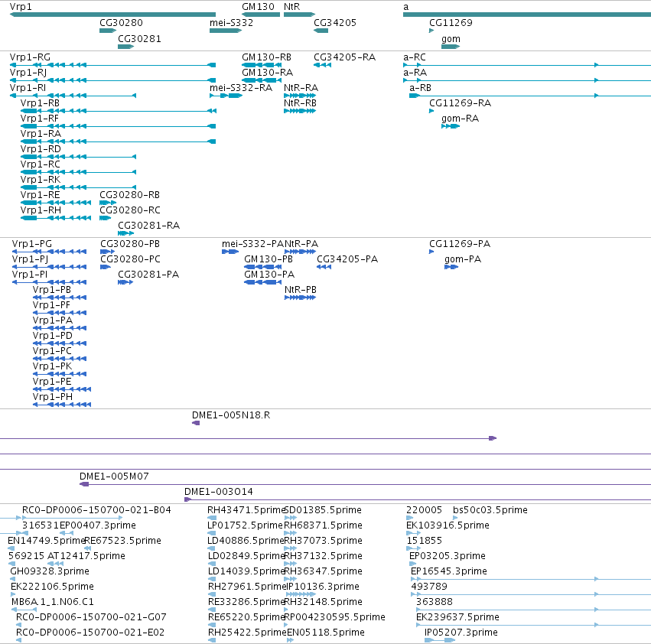
Task: Select the Vrp1-RK transcript
Action: (78, 187)
